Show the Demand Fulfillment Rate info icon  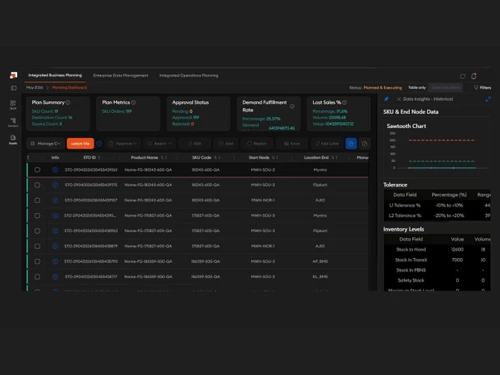[292, 106]
